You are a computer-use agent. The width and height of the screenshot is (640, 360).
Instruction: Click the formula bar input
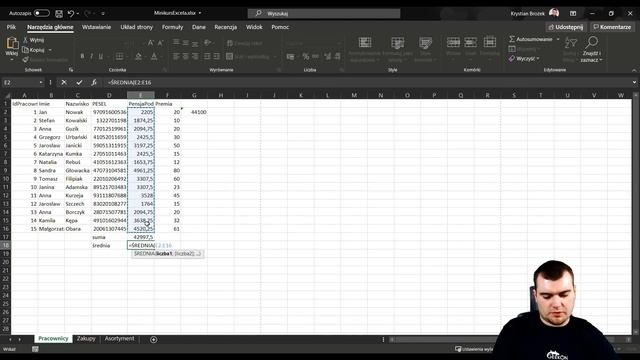pyautogui.click(x=367, y=82)
